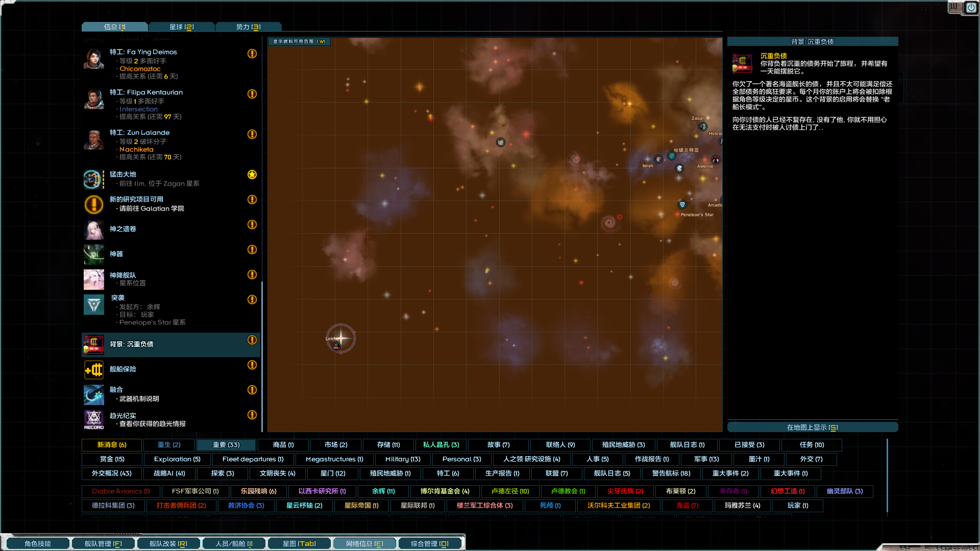Click the 在地图上显示 [S] button
This screenshot has width=980, height=551.
(813, 427)
